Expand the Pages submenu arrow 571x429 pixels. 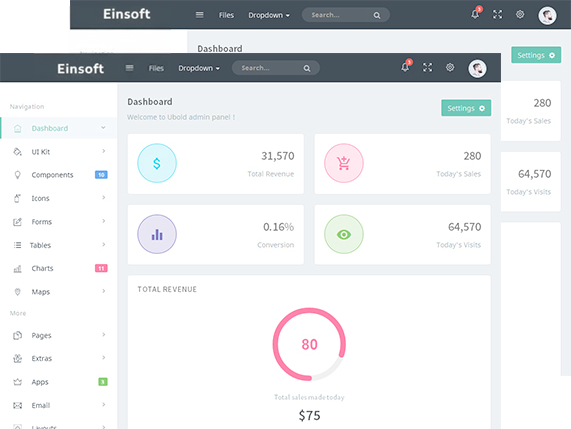click(x=104, y=335)
